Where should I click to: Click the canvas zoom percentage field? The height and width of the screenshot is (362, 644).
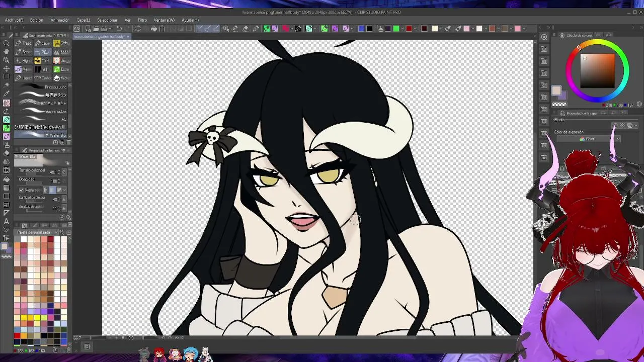pos(78,338)
